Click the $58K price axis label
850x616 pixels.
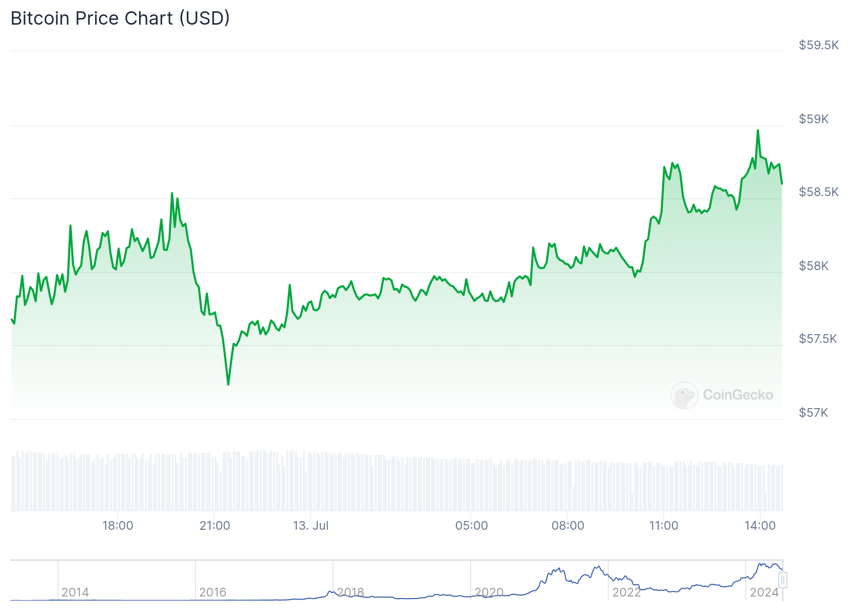(x=814, y=266)
